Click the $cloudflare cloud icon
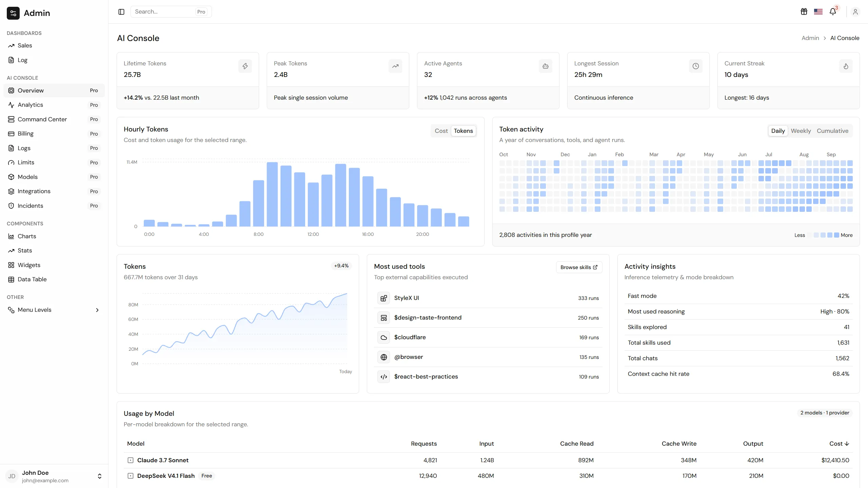868x488 pixels. (x=384, y=338)
